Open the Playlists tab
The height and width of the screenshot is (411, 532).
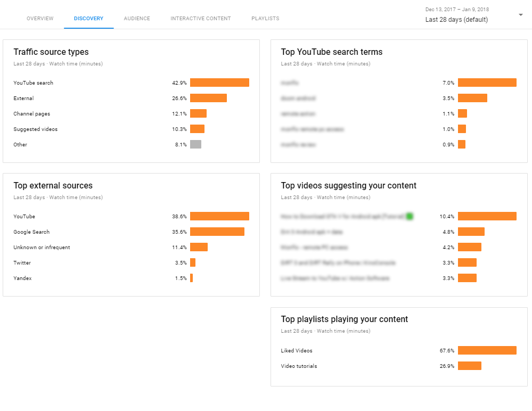[265, 18]
